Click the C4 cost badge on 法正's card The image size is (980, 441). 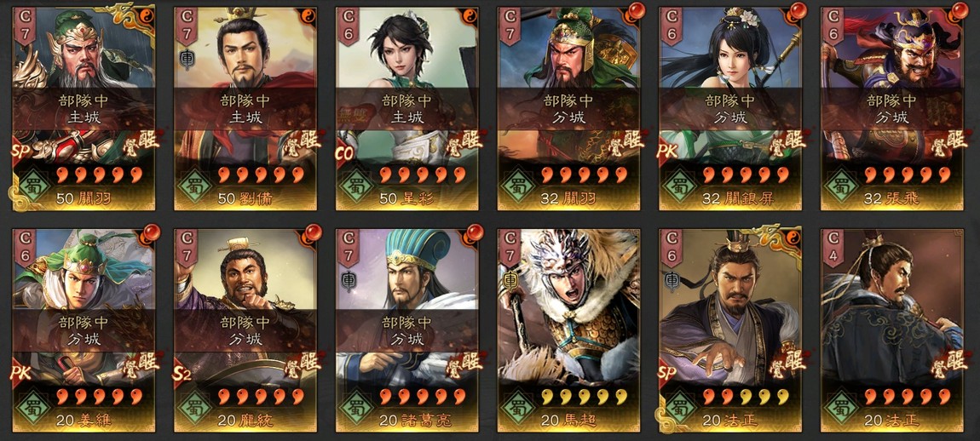(x=833, y=247)
